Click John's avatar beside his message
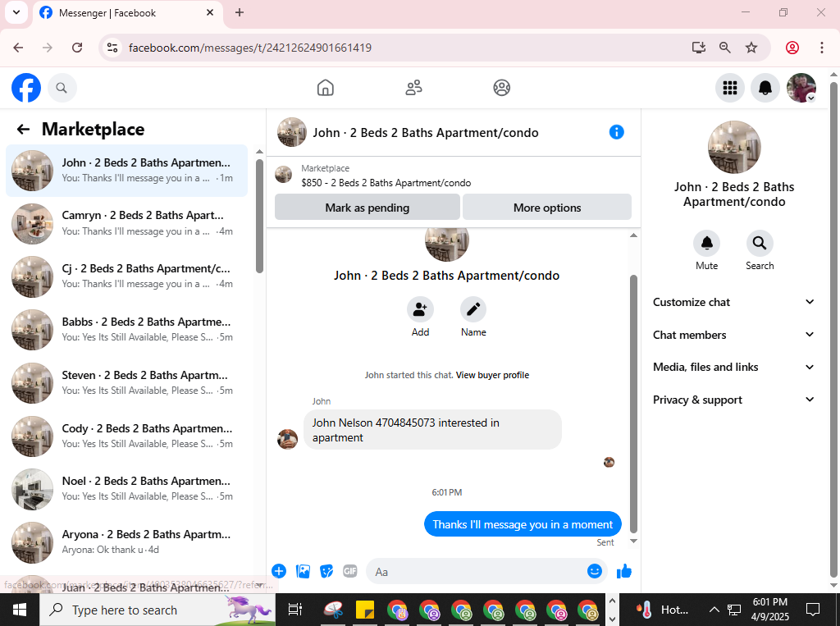Screen dimensions: 840x626 [x=287, y=439]
